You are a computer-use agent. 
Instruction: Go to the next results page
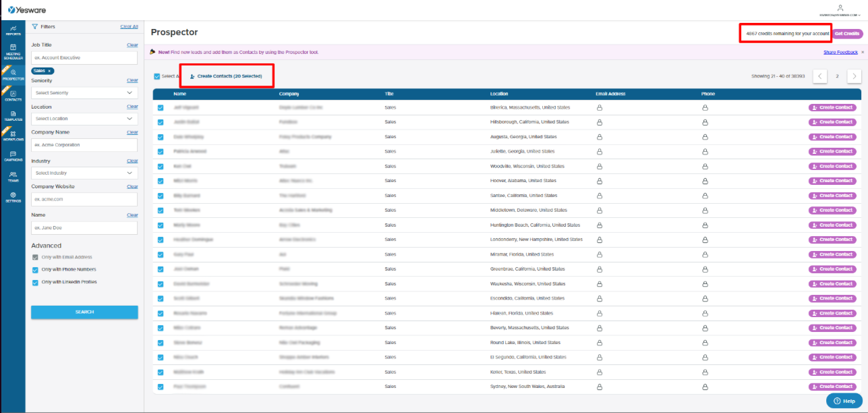coord(854,76)
